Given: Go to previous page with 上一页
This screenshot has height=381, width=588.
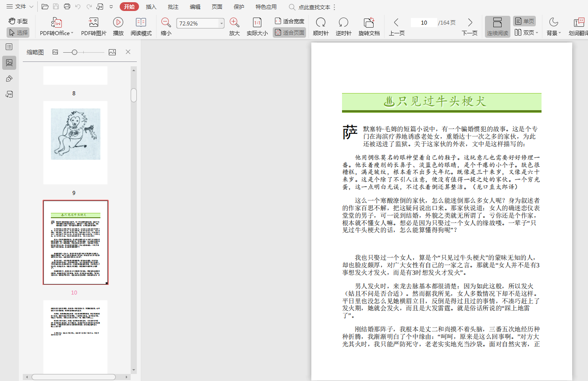Looking at the screenshot, I should pos(396,22).
